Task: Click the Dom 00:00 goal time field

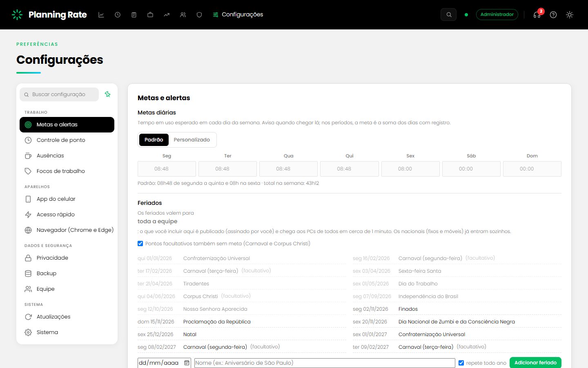Action: [532, 169]
